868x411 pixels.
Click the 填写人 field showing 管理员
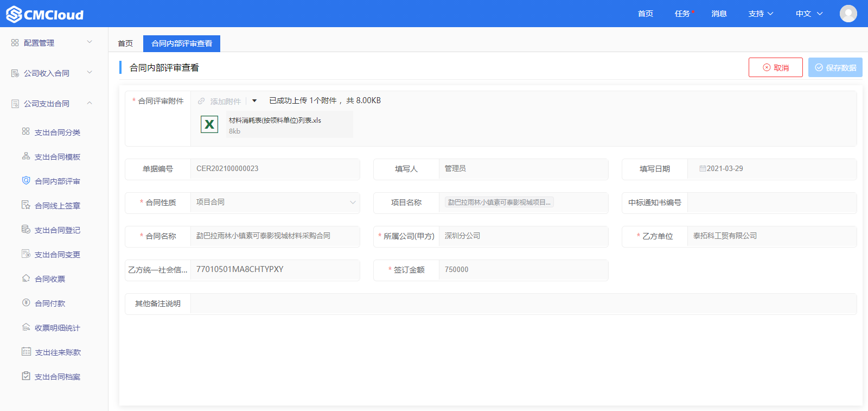point(524,169)
